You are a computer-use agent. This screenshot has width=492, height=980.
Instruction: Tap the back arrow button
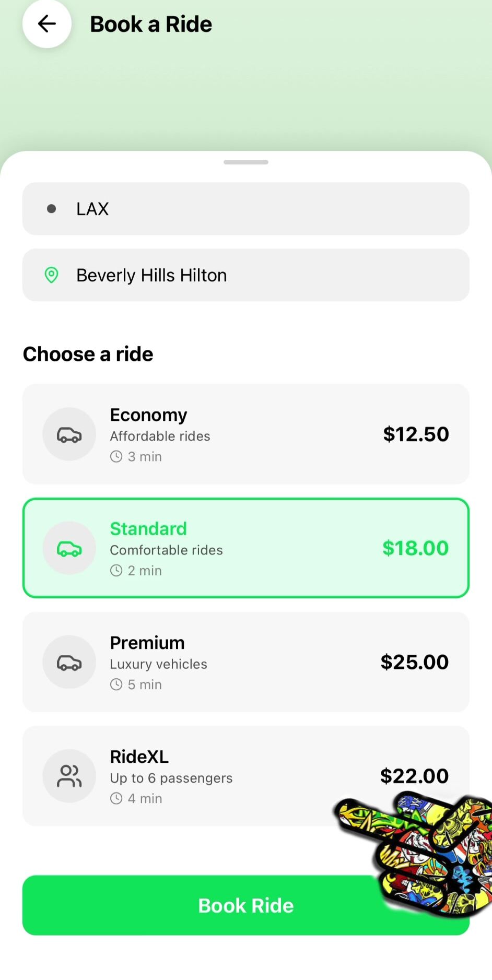[47, 24]
